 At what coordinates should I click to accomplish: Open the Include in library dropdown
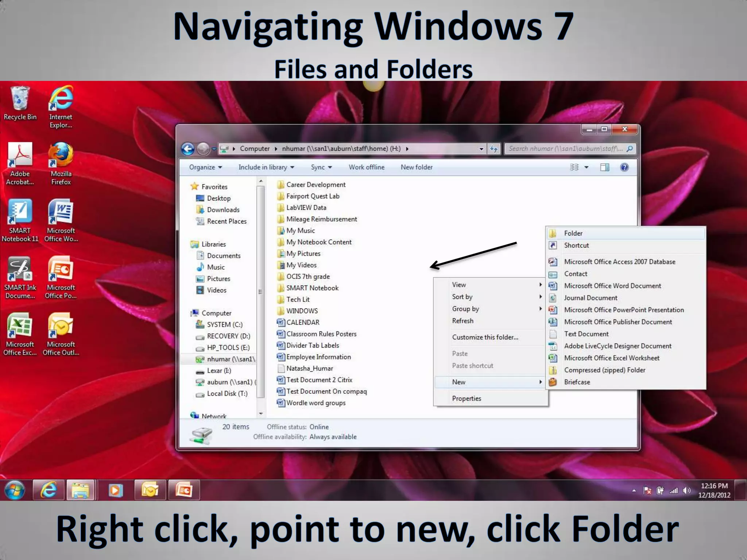click(x=266, y=167)
